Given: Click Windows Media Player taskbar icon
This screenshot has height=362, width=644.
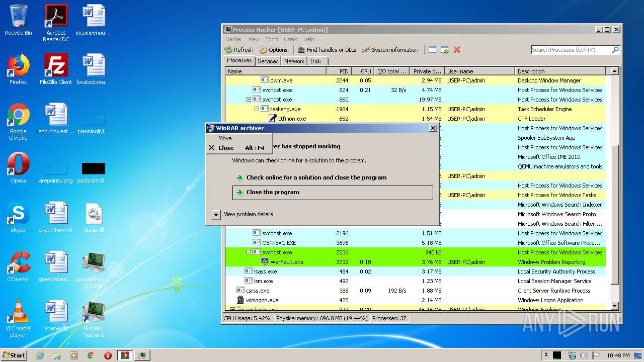Looking at the screenshot, I should pos(74,355).
